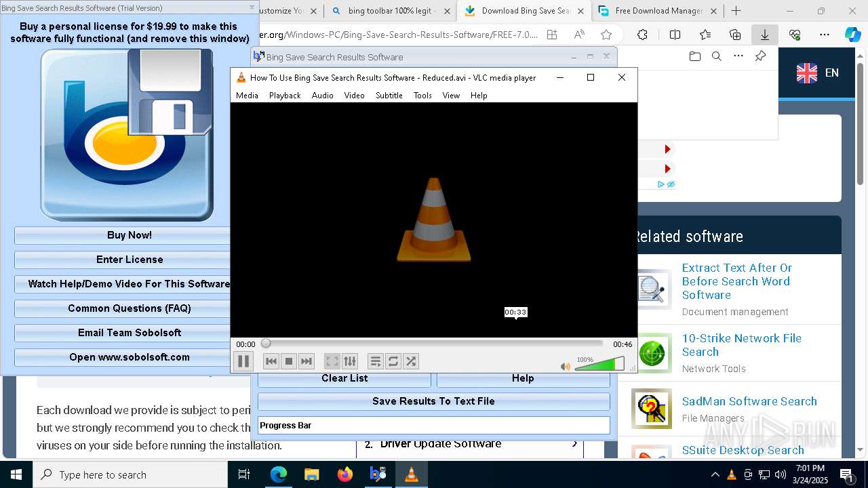Open Edge collections icon
868x488 pixels.
(735, 35)
